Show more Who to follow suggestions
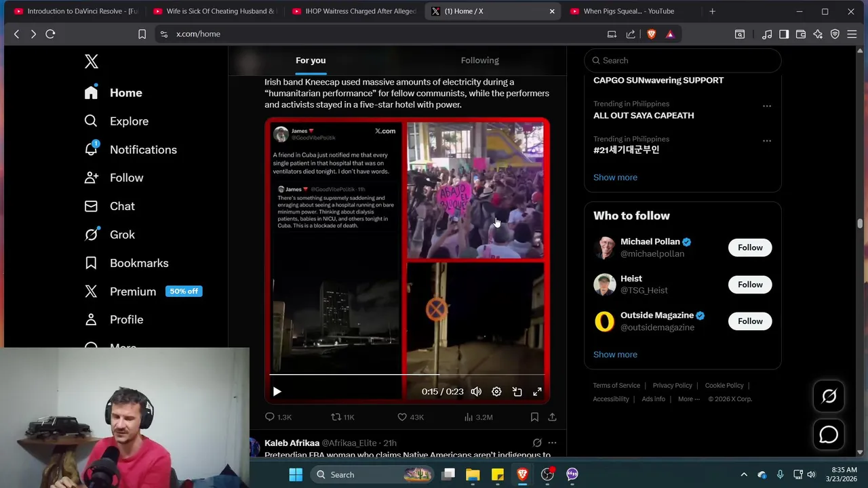The width and height of the screenshot is (868, 488). (x=615, y=354)
